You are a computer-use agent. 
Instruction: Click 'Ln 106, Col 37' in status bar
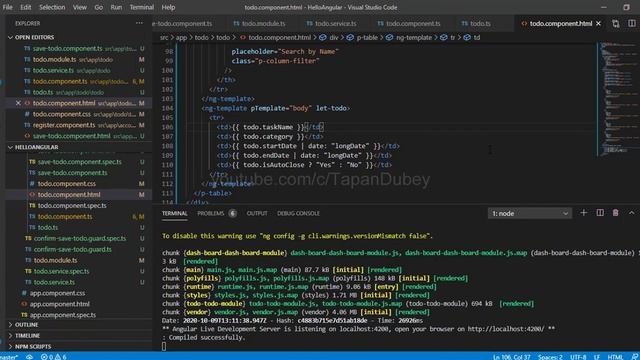click(x=511, y=357)
